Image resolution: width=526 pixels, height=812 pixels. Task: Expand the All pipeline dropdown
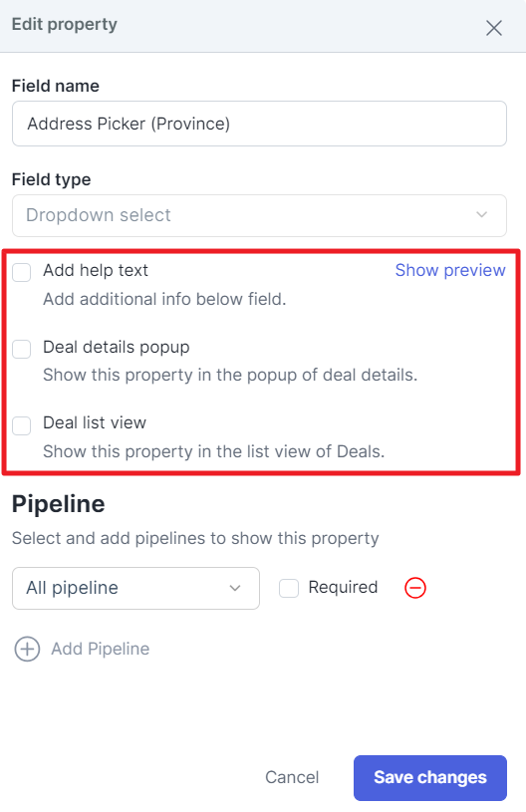point(135,588)
